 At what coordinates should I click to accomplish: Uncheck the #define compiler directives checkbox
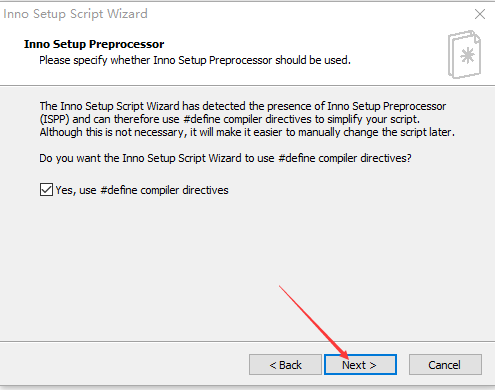(46, 190)
